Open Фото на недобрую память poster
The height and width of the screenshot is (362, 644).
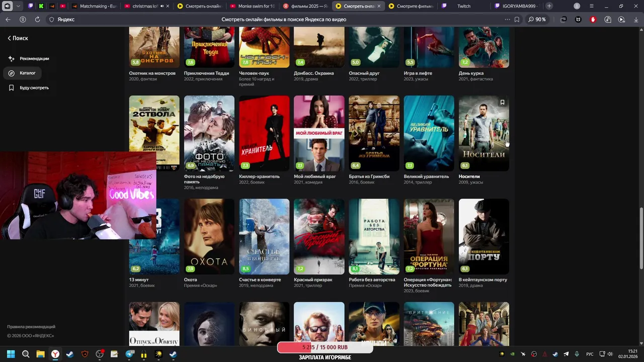(x=209, y=133)
